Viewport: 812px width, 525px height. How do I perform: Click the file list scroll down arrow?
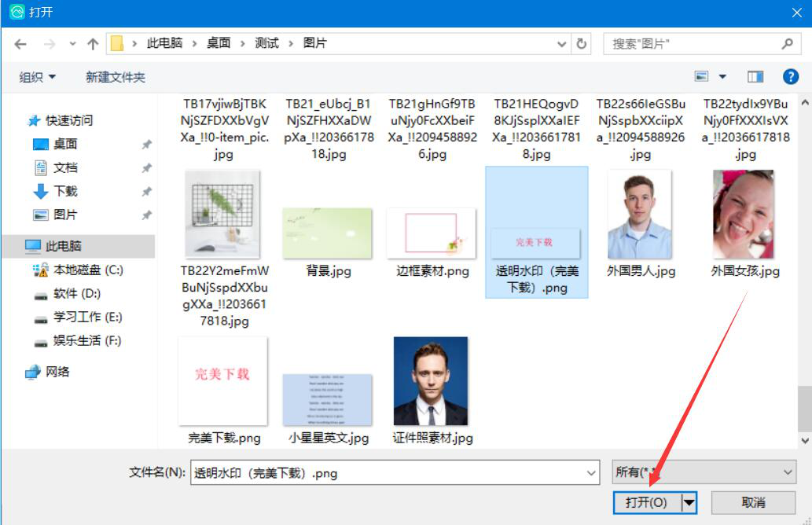[805, 441]
